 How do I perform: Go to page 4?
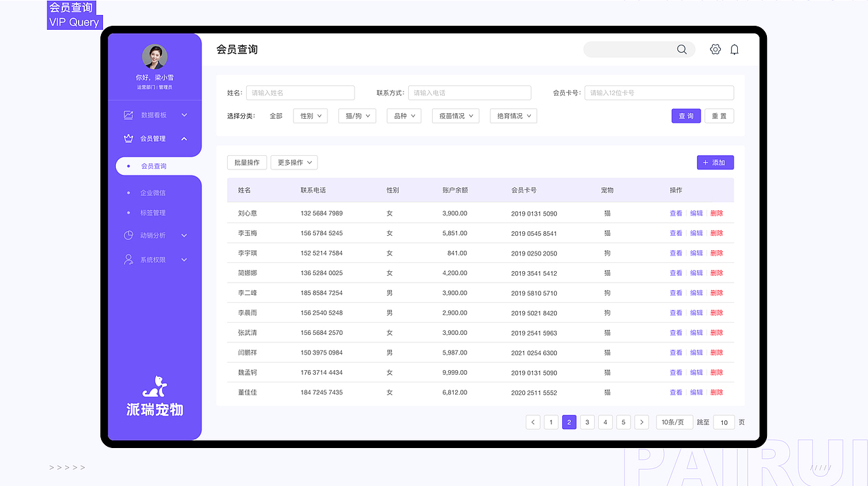click(606, 422)
